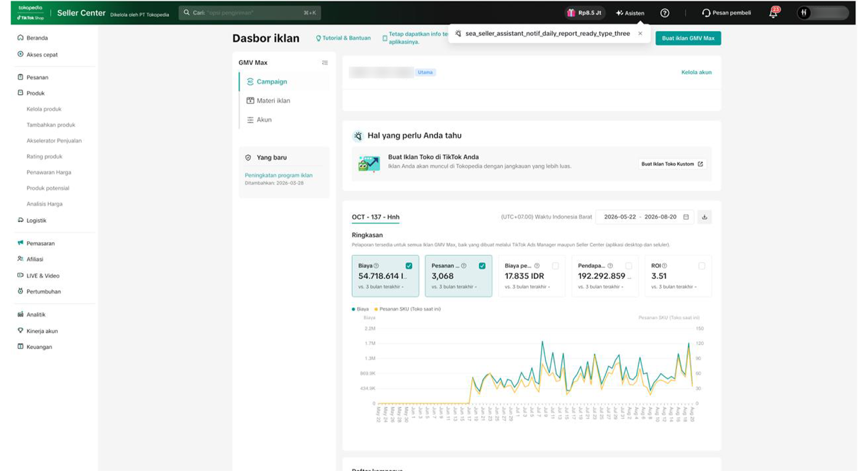
Task: Open Tutorial & Bantuan link
Action: coord(347,38)
